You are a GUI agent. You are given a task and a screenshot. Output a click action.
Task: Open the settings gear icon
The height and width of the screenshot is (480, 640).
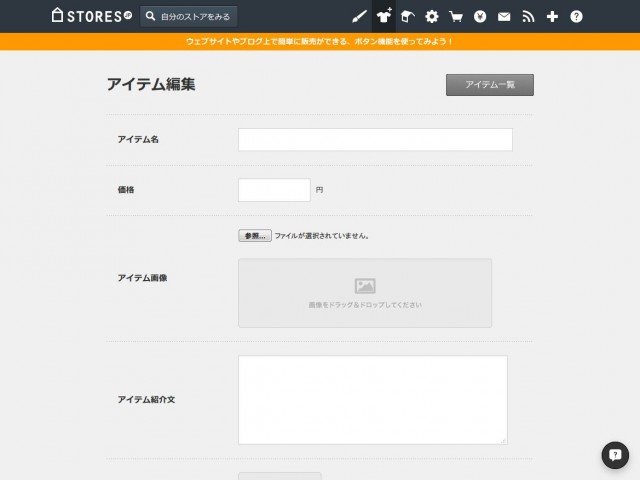432,16
